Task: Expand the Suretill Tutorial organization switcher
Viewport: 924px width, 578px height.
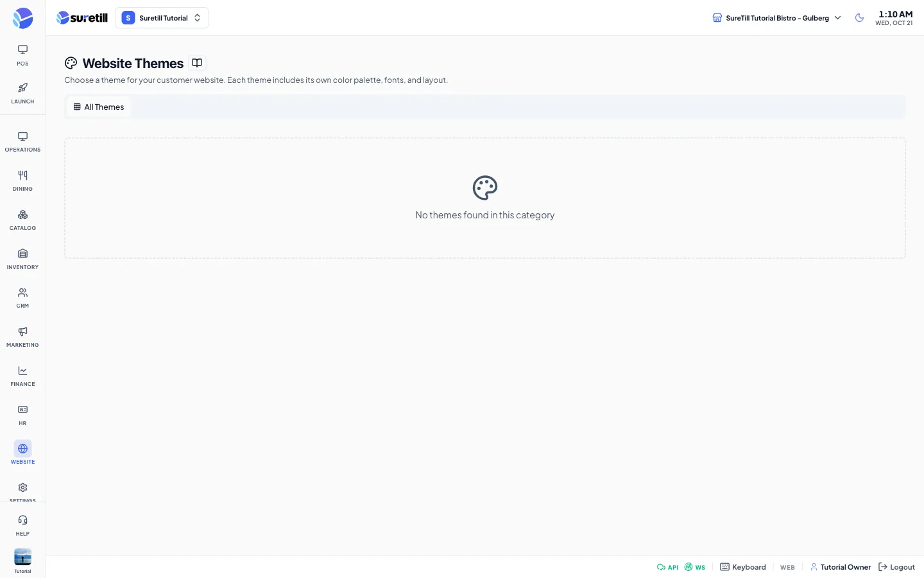Action: coord(162,18)
